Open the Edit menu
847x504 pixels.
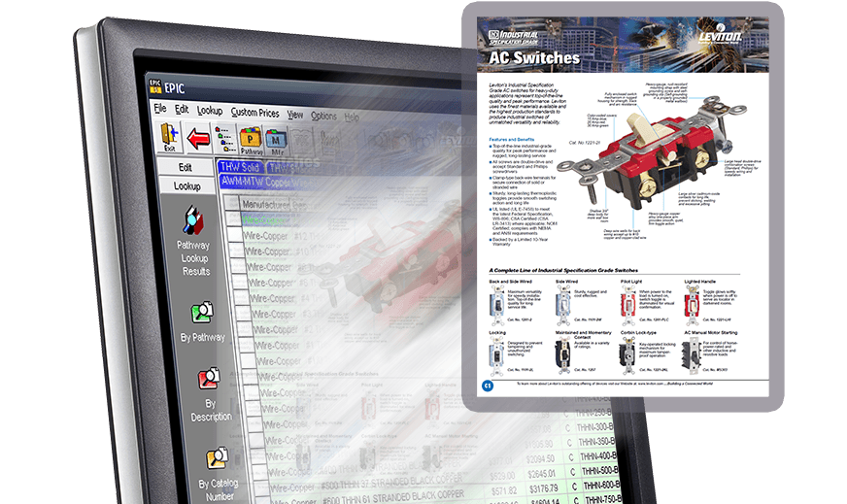(182, 110)
